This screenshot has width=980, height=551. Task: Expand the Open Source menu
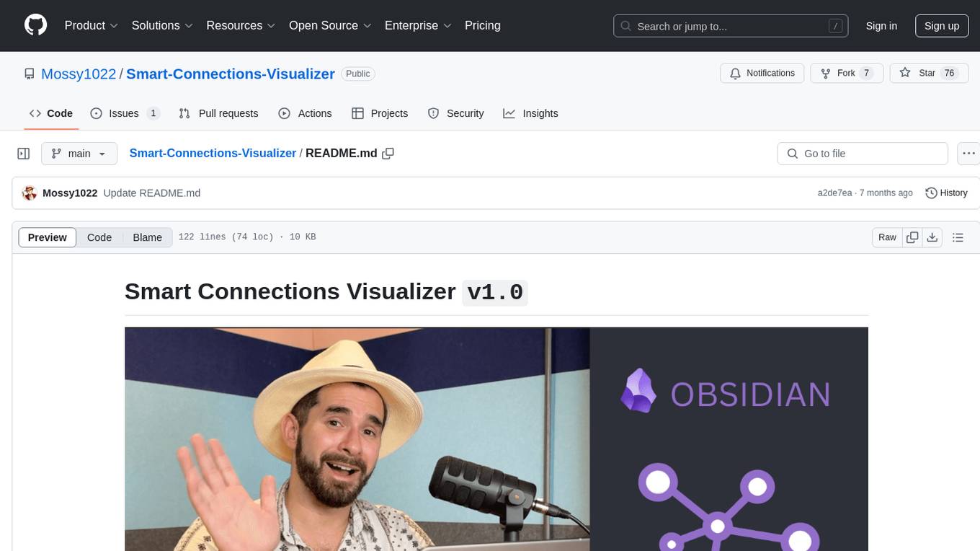pyautogui.click(x=330, y=25)
